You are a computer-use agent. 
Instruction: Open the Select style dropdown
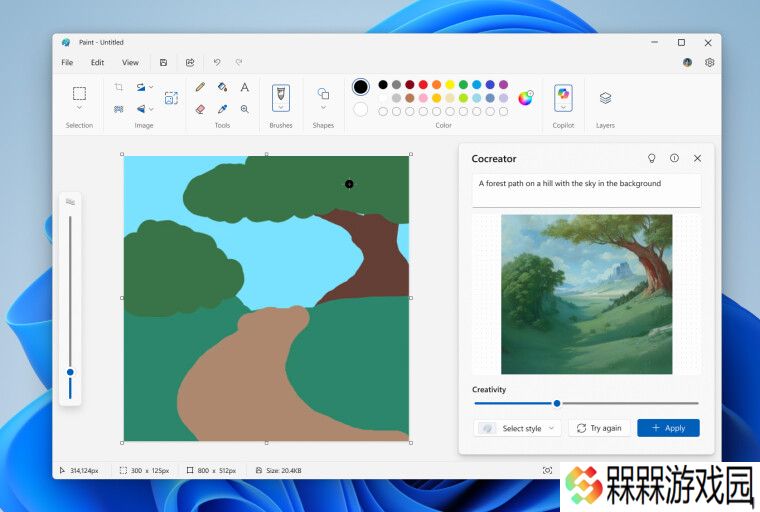point(517,428)
